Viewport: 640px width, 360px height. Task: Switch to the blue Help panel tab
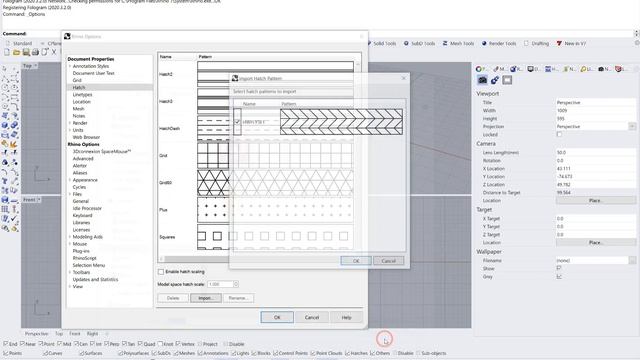(x=551, y=69)
